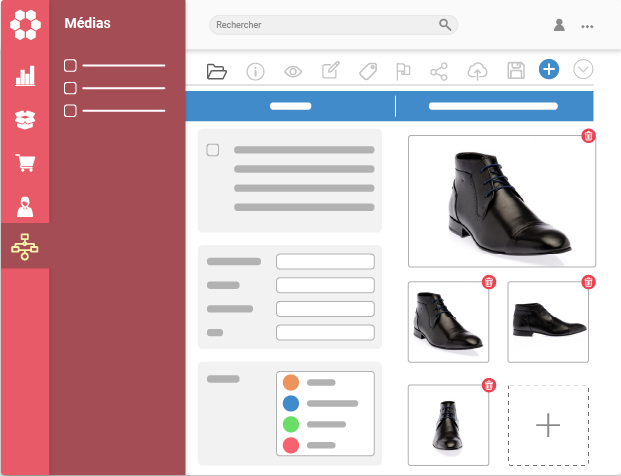Click the first form input field
Image resolution: width=621 pixels, height=476 pixels.
pos(325,261)
